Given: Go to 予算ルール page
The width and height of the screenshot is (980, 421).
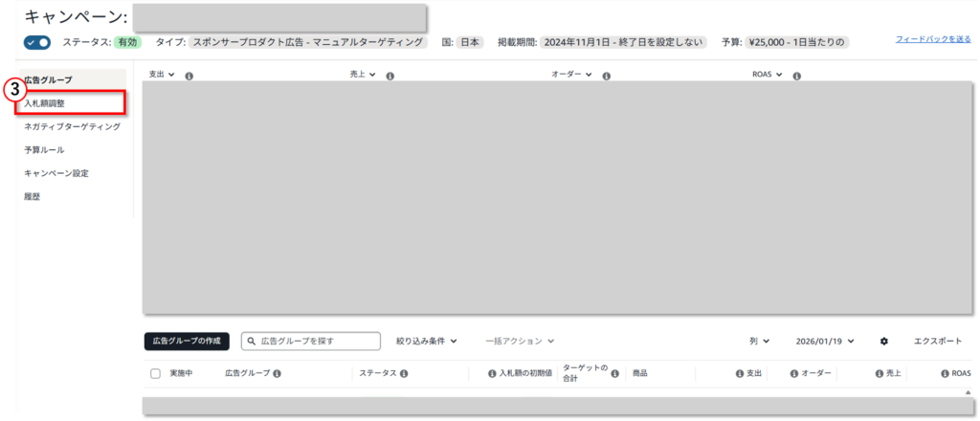Looking at the screenshot, I should click(x=44, y=150).
